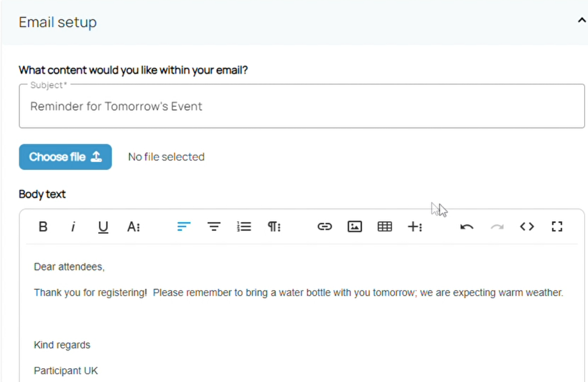Open the more insert options menu
This screenshot has height=382, width=588.
click(415, 226)
